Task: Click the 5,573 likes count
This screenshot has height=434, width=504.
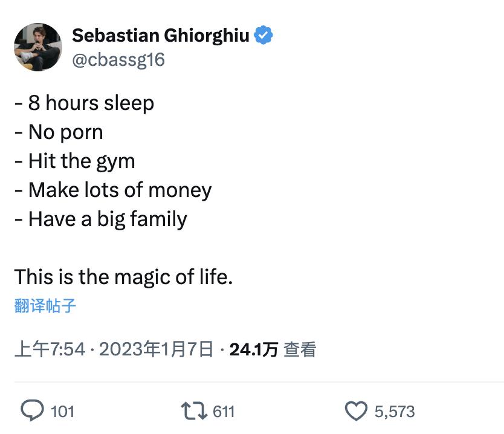Action: (395, 412)
